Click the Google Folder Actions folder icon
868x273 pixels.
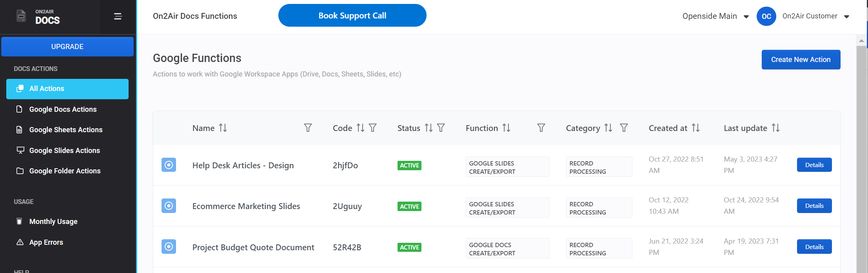(x=20, y=171)
